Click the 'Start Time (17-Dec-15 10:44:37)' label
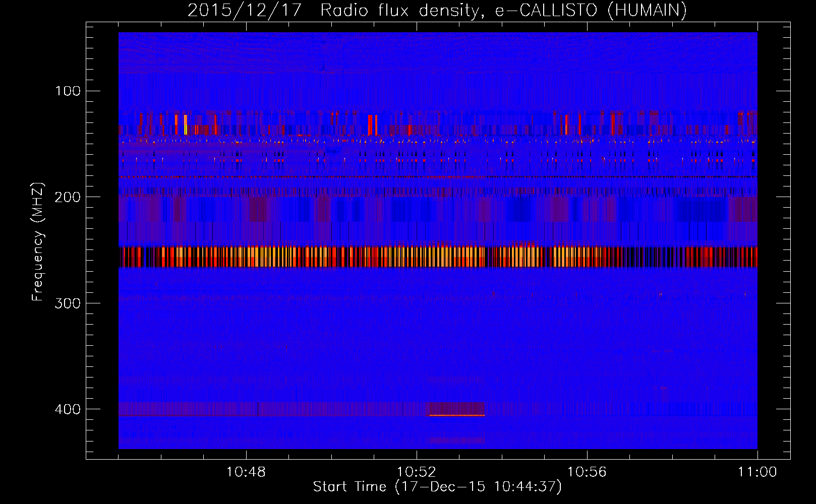This screenshot has height=504, width=816. pos(437,487)
